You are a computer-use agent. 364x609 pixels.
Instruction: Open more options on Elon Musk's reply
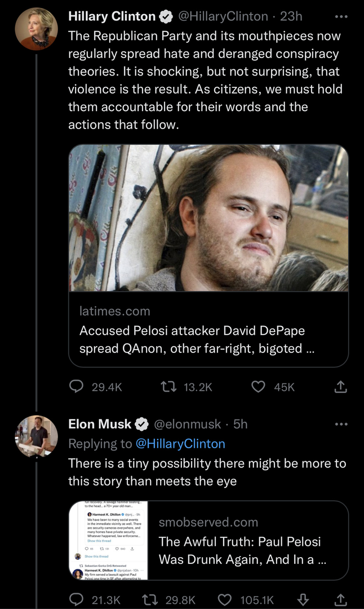click(x=341, y=424)
